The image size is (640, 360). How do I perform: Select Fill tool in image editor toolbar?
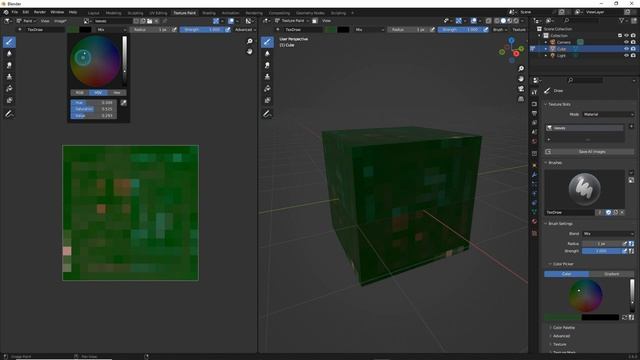[9, 89]
